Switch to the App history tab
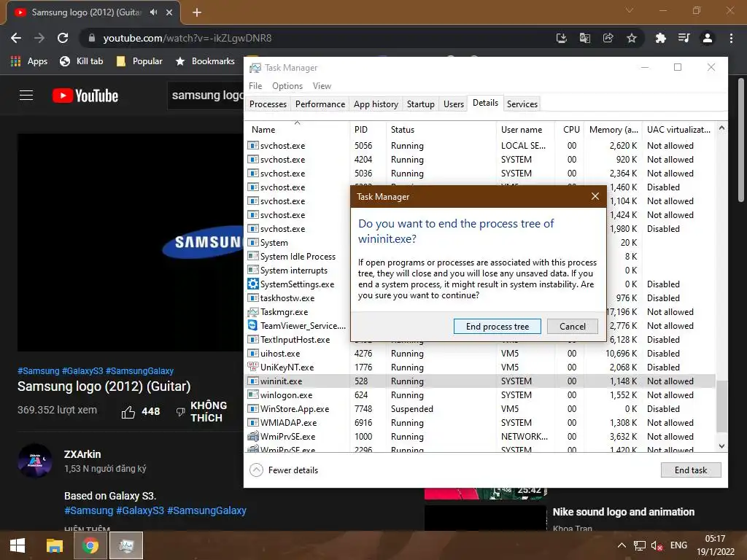This screenshot has width=747, height=560. pyautogui.click(x=376, y=104)
